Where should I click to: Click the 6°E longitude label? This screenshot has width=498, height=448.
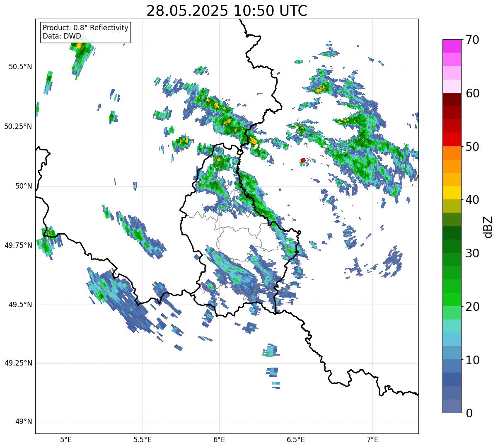coord(219,439)
